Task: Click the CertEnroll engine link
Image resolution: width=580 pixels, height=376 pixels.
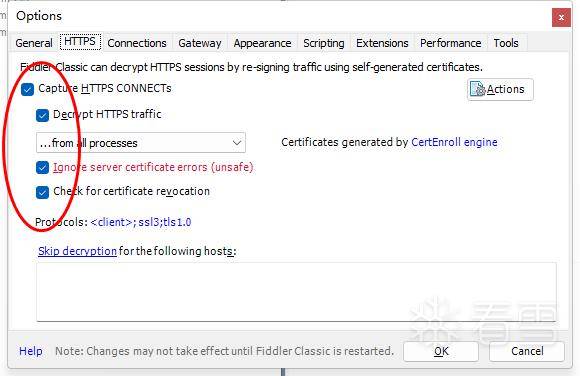Action: (454, 142)
